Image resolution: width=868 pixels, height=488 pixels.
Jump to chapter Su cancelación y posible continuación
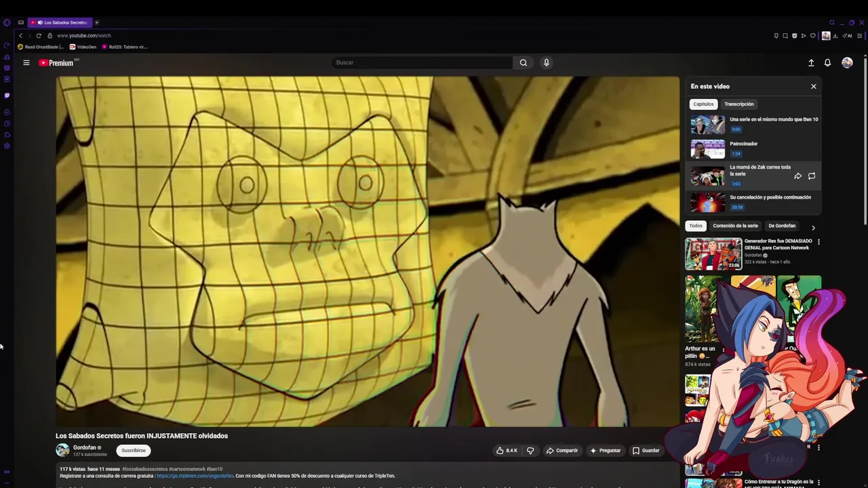pyautogui.click(x=754, y=202)
